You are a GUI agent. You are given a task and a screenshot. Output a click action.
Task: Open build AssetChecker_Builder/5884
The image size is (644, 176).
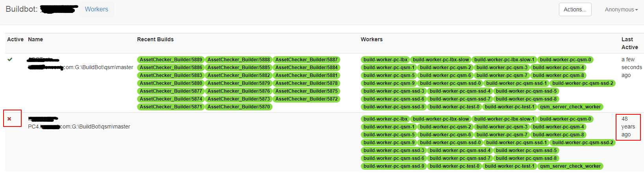coord(306,68)
